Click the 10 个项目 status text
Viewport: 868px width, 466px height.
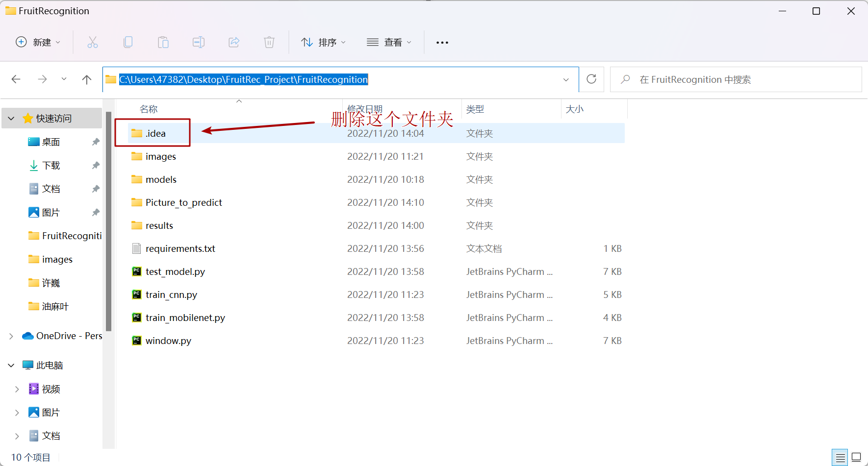tap(30, 458)
